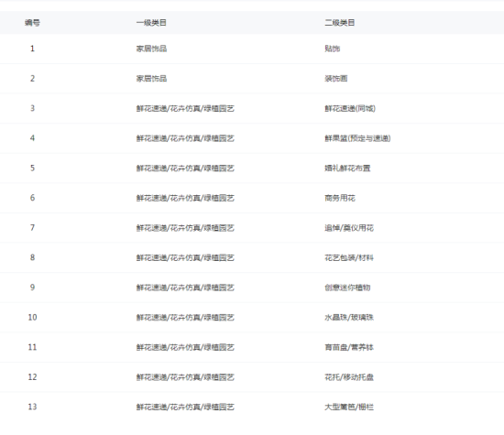Select 婚礼鲜花布置 subcategory
Image resolution: width=504 pixels, height=435 pixels.
347,169
